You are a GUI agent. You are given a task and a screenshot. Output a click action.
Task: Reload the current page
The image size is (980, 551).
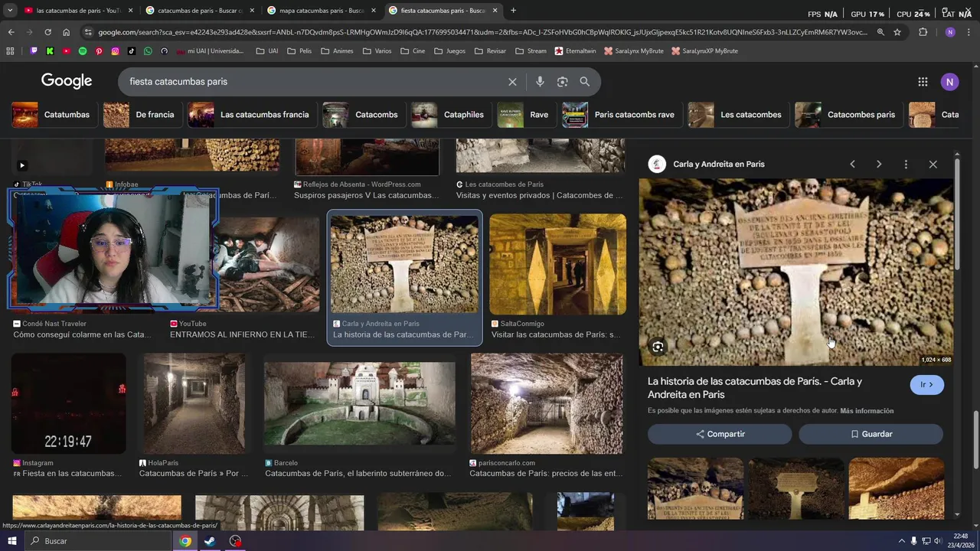tap(47, 32)
